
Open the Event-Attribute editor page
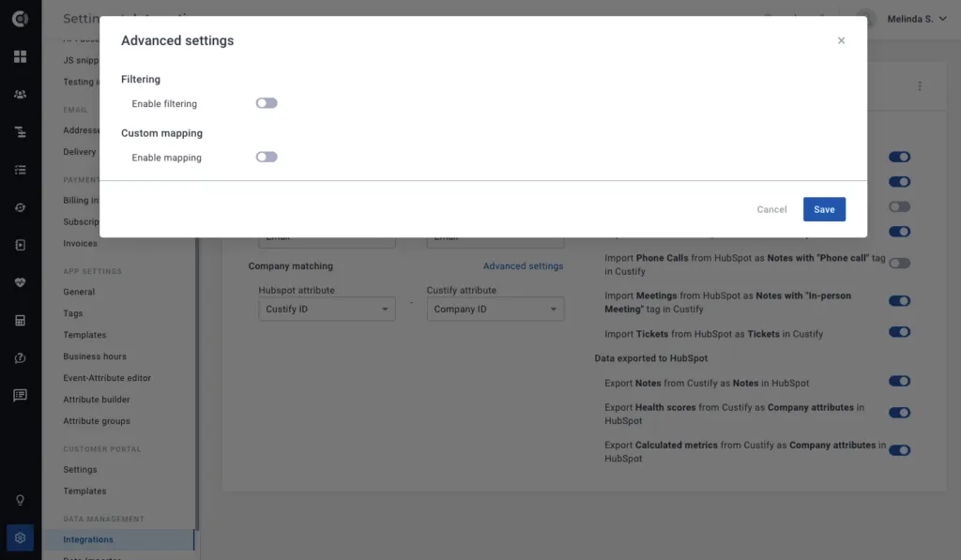point(107,378)
